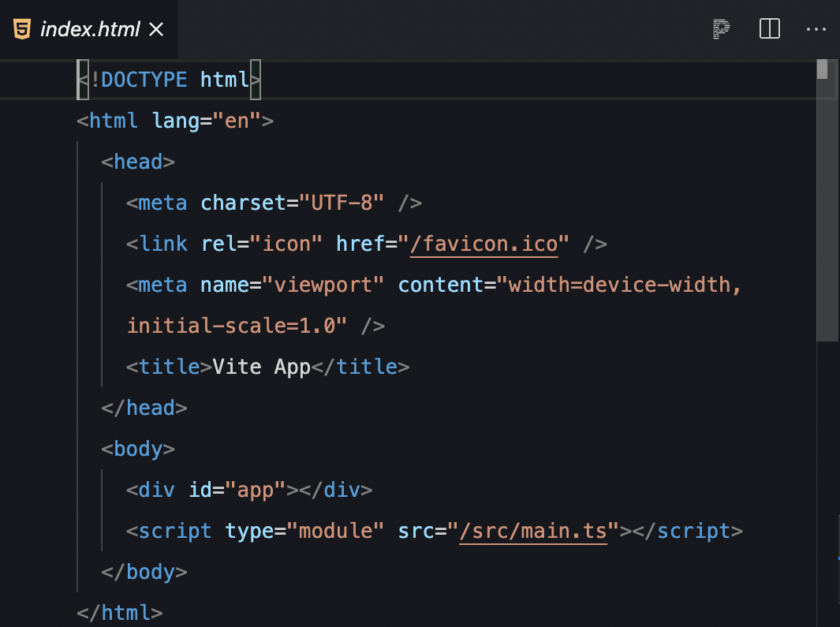
Task: Click the HTML5 file icon on the tab
Action: tap(21, 29)
